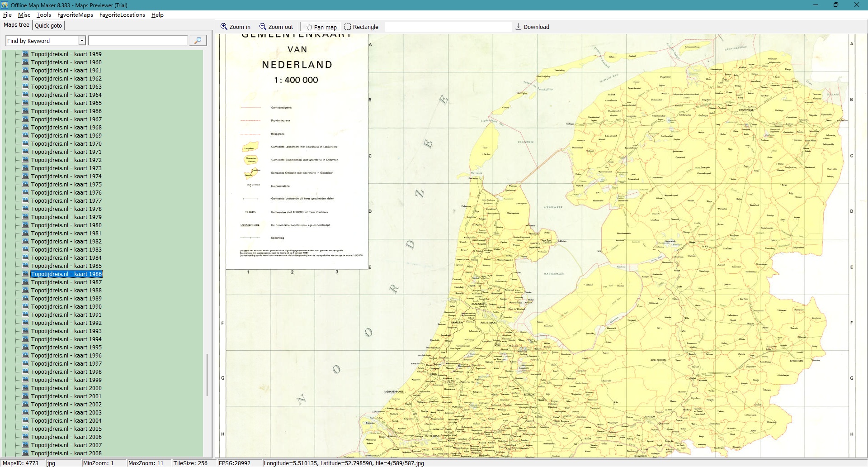Click the Zoom out magnifier icon
Screen dimensions: 868x467
point(263,27)
